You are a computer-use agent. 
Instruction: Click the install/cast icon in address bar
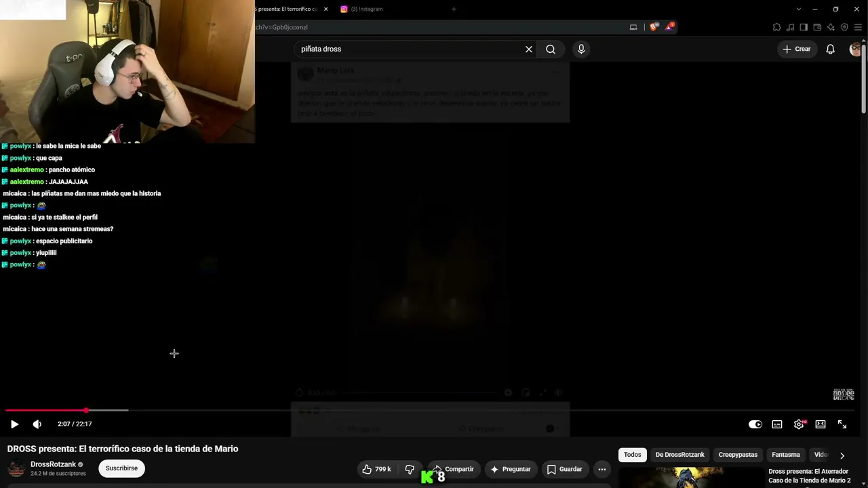633,27
